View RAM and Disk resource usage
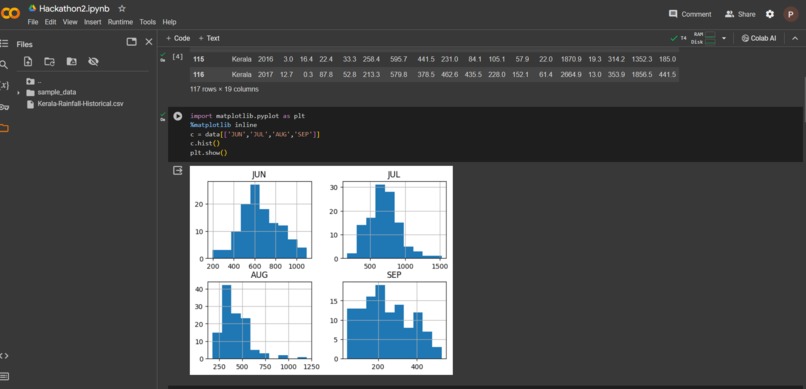This screenshot has width=806, height=389. [x=703, y=38]
